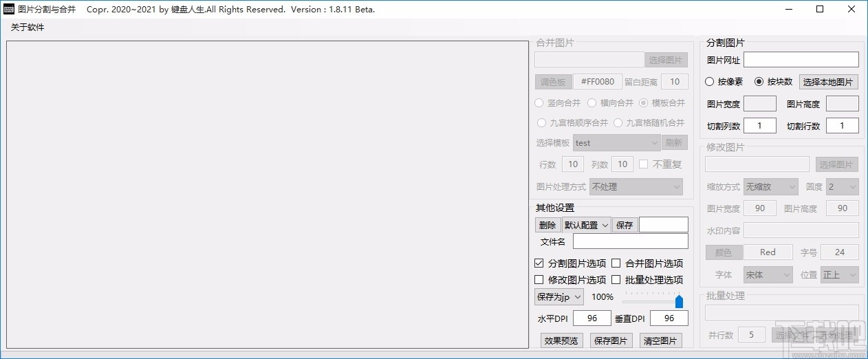Image resolution: width=868 pixels, height=359 pixels.
Task: Click the 切割行数 field
Action: (x=843, y=126)
